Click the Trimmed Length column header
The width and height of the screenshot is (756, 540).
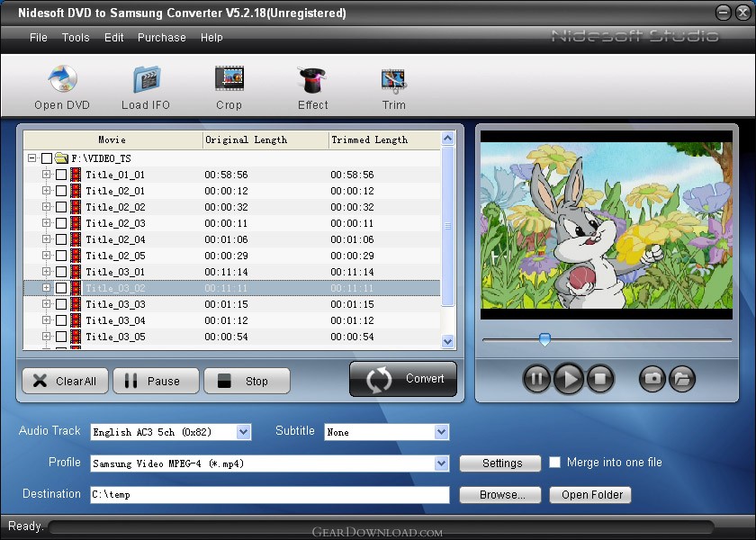[x=384, y=139]
